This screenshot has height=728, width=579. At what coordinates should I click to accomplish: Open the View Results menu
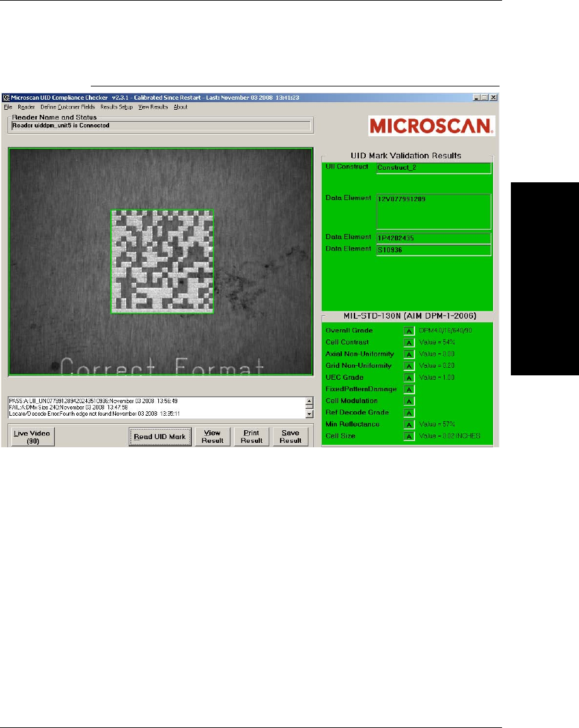pyautogui.click(x=153, y=107)
